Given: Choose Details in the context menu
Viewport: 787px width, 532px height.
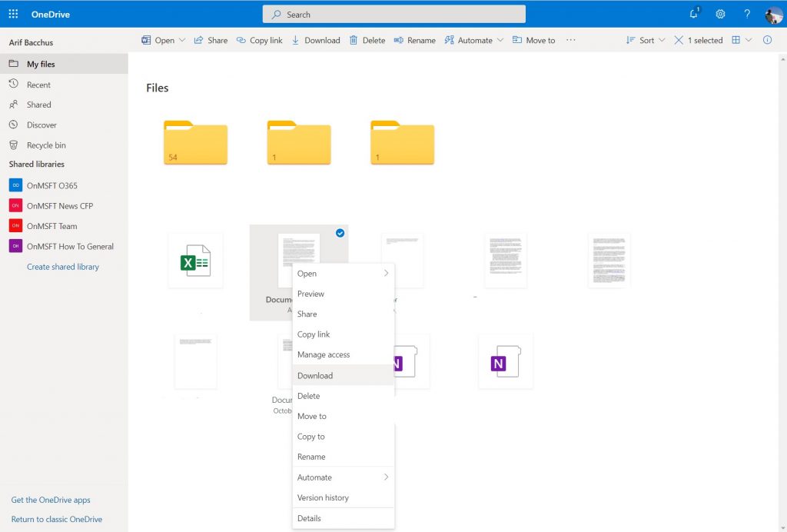Looking at the screenshot, I should click(x=344, y=518).
